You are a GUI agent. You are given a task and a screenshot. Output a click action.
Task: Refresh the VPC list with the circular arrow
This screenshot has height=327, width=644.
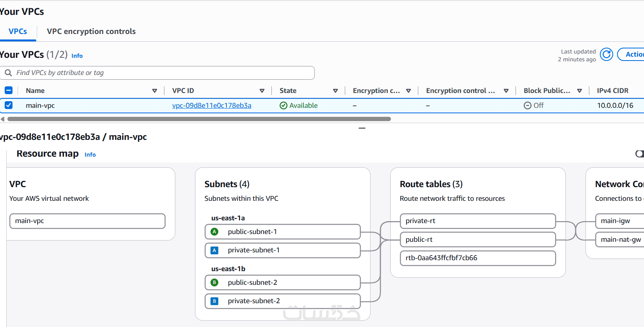607,55
